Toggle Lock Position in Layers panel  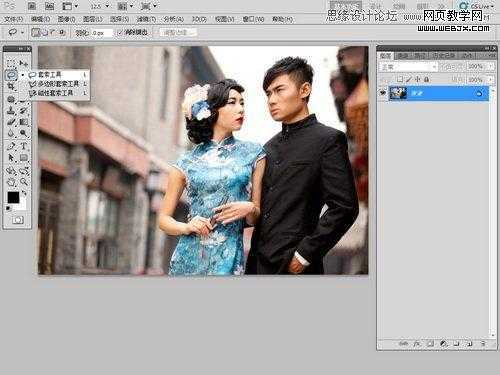point(418,79)
